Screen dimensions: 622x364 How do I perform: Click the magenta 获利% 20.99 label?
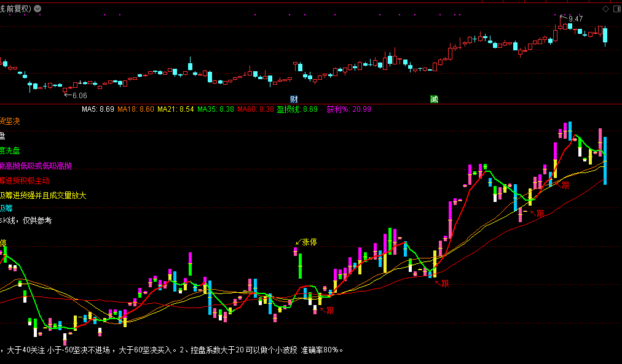pyautogui.click(x=348, y=109)
